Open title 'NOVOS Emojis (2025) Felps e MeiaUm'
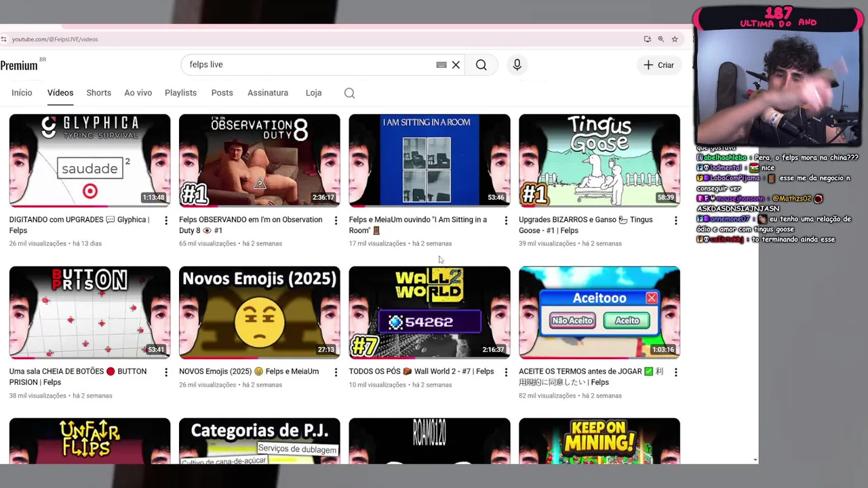 pos(249,371)
